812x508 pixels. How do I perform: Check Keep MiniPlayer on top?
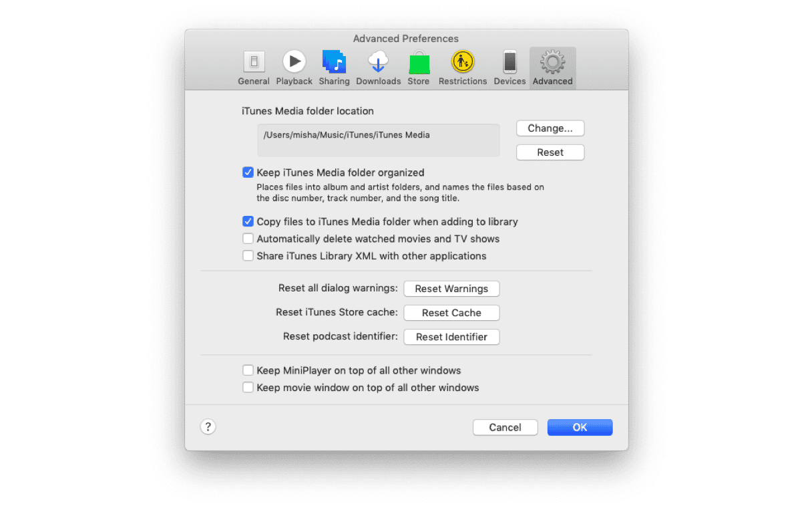click(x=248, y=370)
